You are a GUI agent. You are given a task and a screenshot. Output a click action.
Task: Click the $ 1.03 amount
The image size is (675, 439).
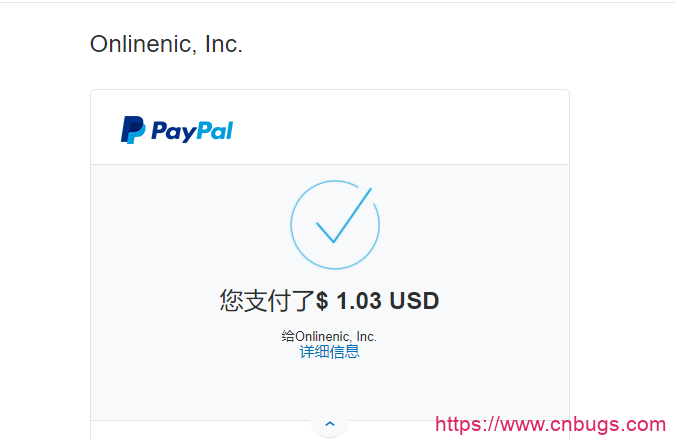[x=349, y=300]
